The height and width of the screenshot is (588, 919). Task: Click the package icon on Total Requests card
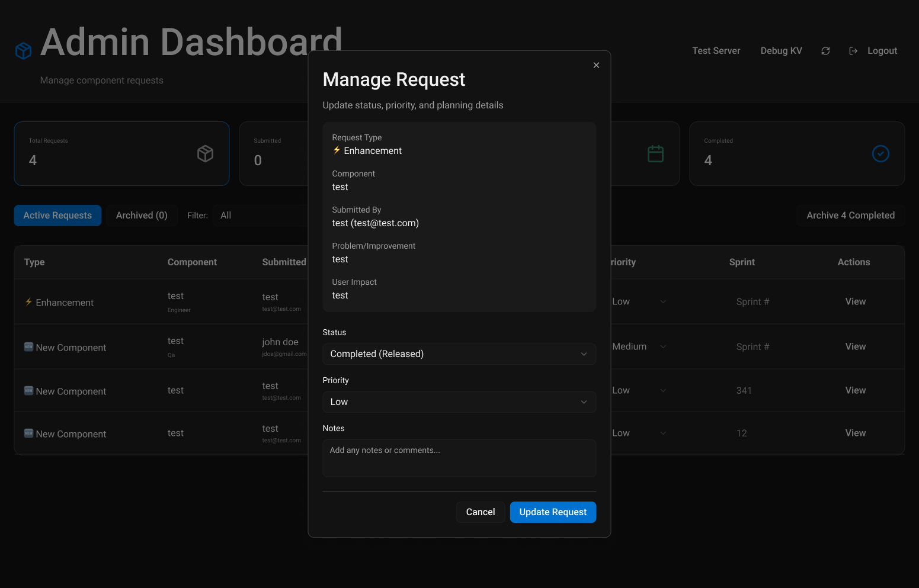(x=205, y=153)
